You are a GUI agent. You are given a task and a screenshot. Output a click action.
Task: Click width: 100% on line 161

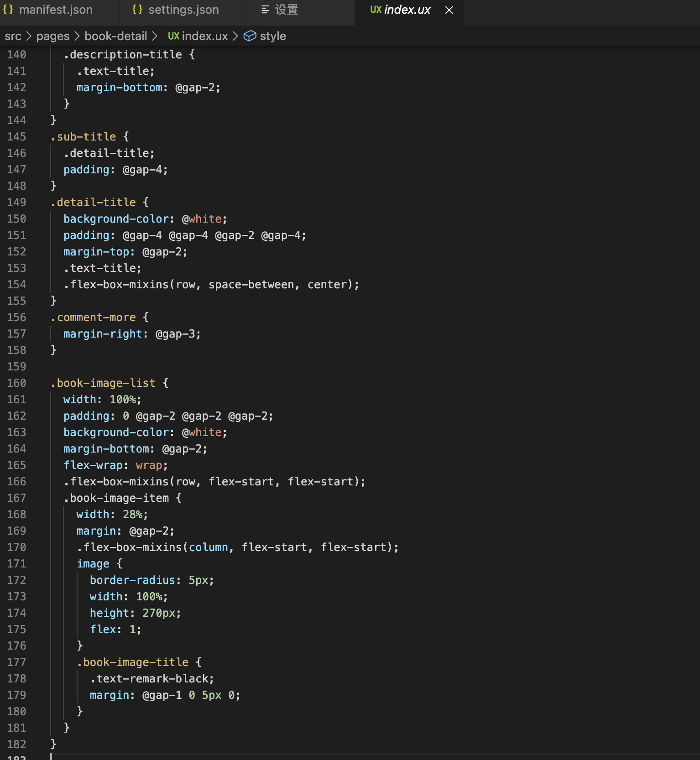coord(102,400)
